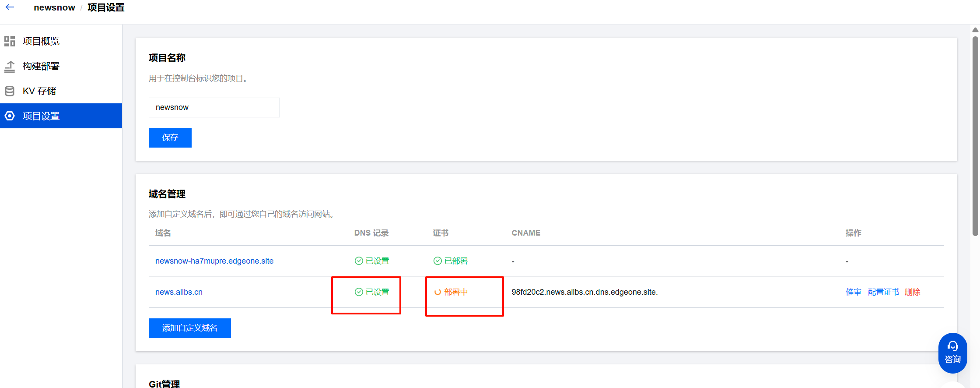Click the 项目概览 dashboard icon
Viewport: 980px width, 388px height.
point(10,41)
